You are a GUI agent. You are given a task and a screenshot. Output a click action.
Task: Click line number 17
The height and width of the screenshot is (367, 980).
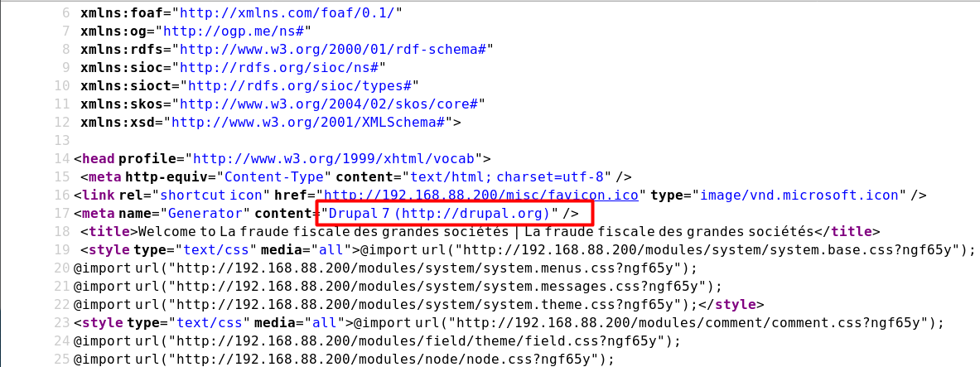pos(62,213)
